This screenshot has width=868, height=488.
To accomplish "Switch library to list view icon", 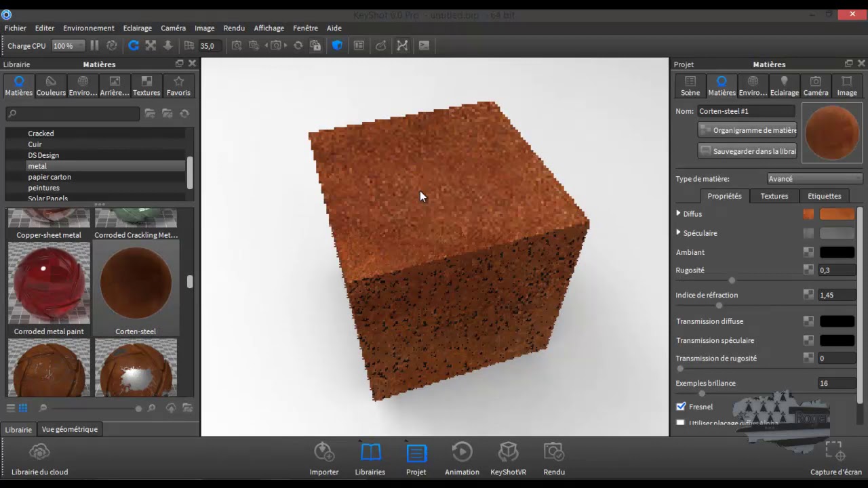I will click(10, 408).
